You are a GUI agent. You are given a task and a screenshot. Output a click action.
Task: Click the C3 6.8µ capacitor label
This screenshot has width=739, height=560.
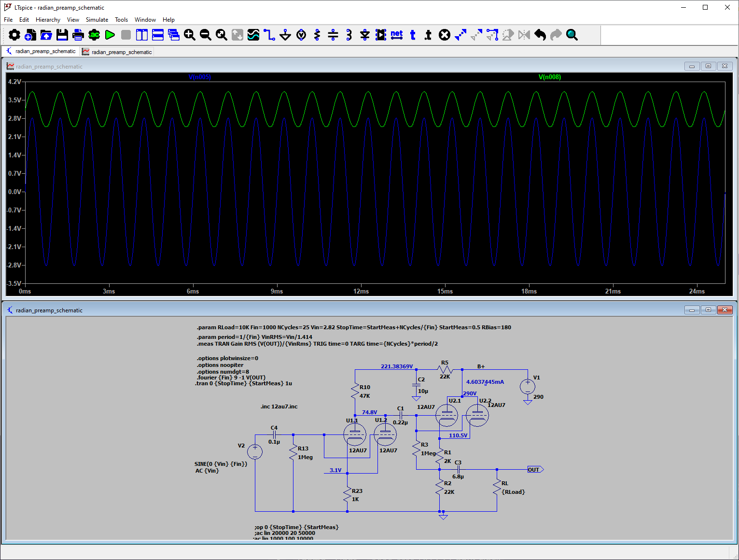click(458, 469)
